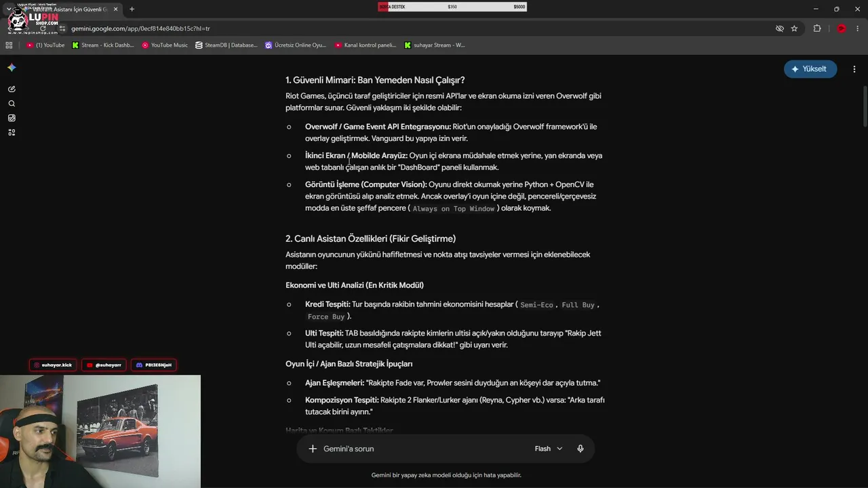Open the Chrome three-dot menu
868x488 pixels.
858,28
